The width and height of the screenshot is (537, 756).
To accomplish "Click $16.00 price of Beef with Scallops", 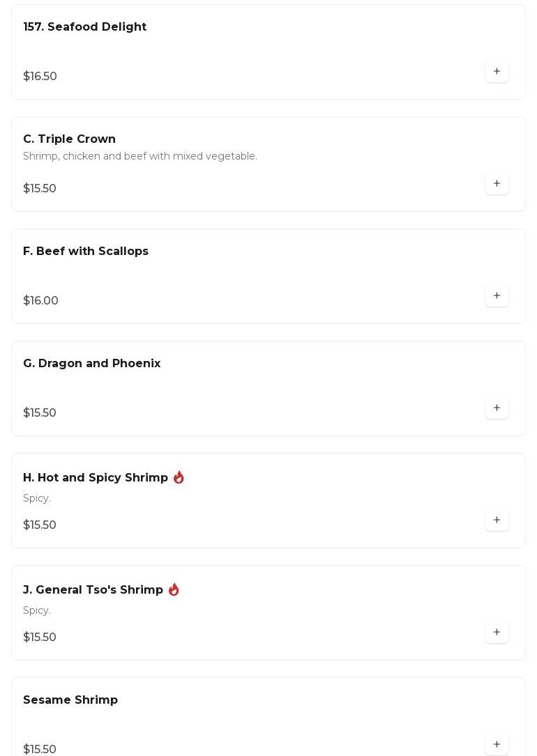I will (40, 301).
